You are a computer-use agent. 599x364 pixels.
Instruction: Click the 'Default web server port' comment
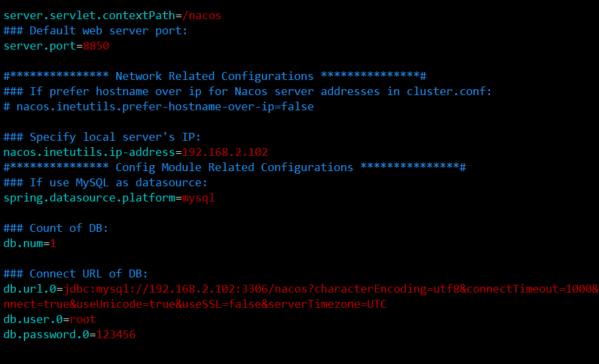point(96,31)
